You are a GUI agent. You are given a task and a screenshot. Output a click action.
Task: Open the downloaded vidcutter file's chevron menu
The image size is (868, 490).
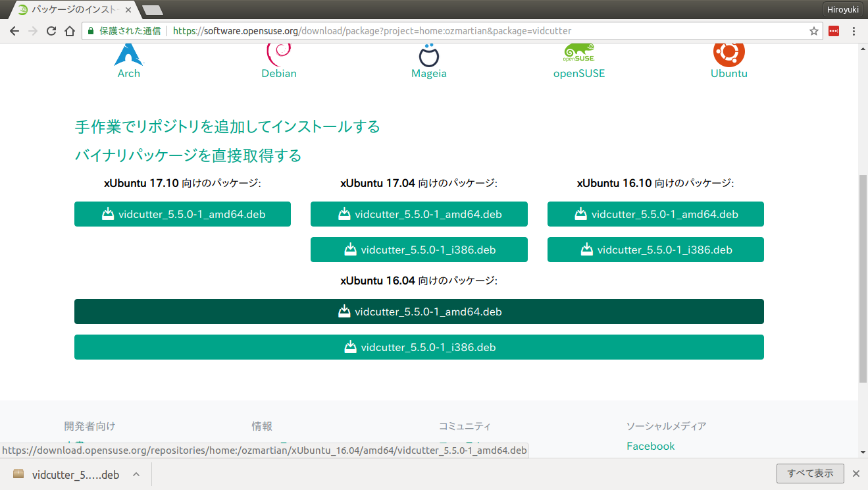click(136, 474)
